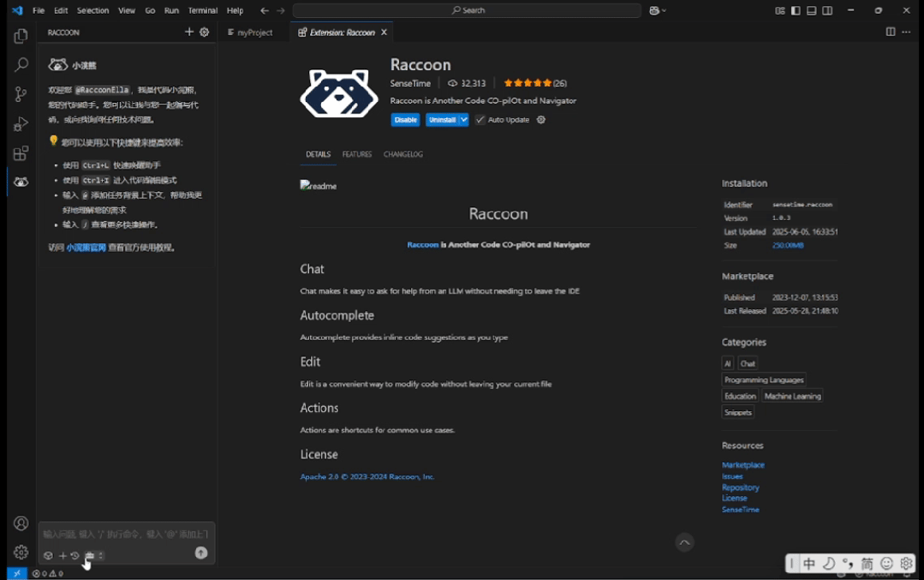
Task: Click the split editor right icon
Action: point(891,32)
